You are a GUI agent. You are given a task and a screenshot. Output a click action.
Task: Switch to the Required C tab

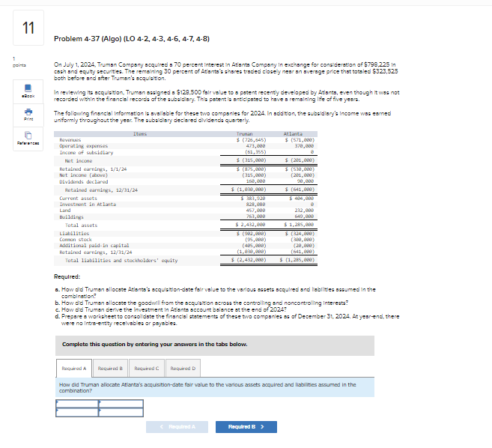[x=147, y=369]
